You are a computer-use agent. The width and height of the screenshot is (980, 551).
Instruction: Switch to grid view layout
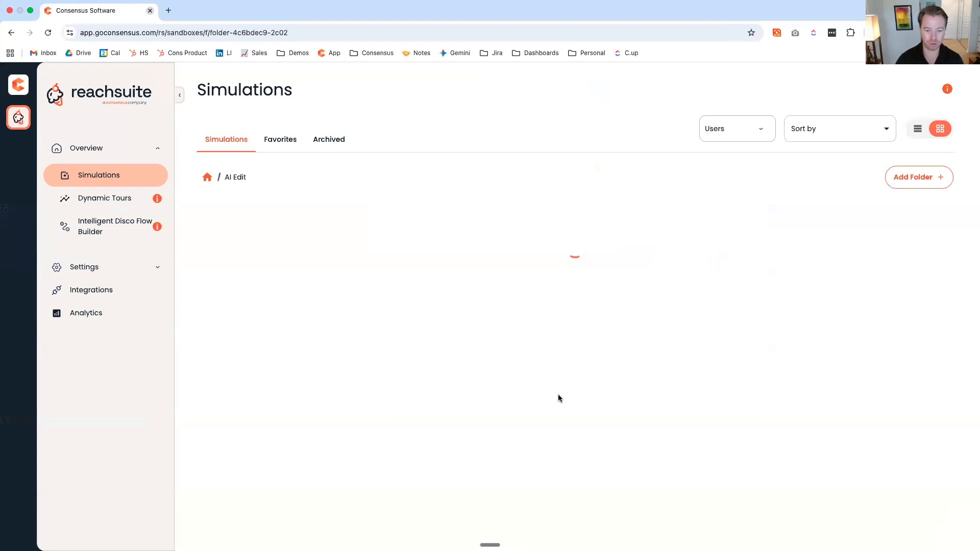(940, 129)
